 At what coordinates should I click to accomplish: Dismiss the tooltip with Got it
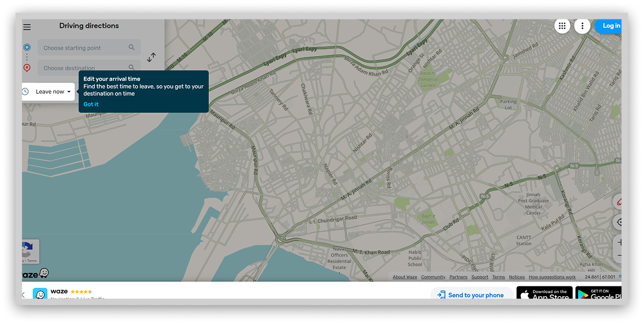(91, 105)
